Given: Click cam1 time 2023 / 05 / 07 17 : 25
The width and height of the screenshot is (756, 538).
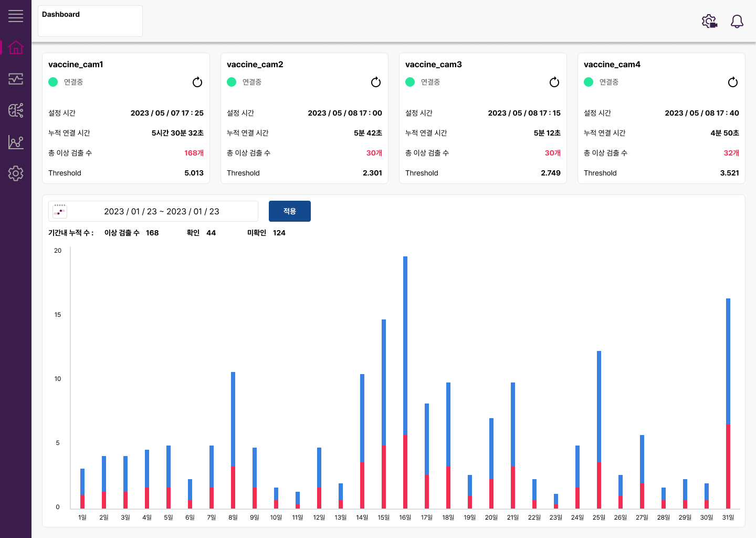Looking at the screenshot, I should (167, 113).
